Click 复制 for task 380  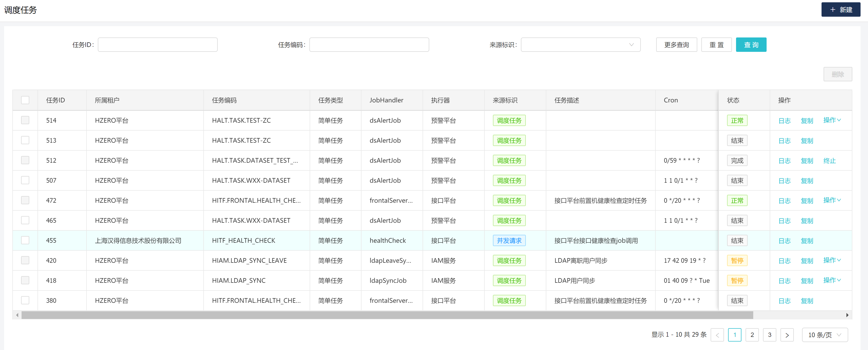(807, 300)
